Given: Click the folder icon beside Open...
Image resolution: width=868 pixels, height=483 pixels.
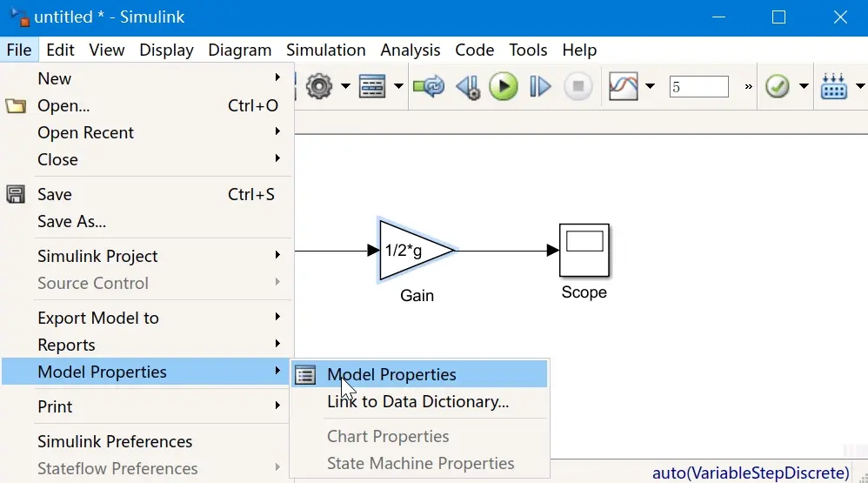Looking at the screenshot, I should tap(16, 106).
